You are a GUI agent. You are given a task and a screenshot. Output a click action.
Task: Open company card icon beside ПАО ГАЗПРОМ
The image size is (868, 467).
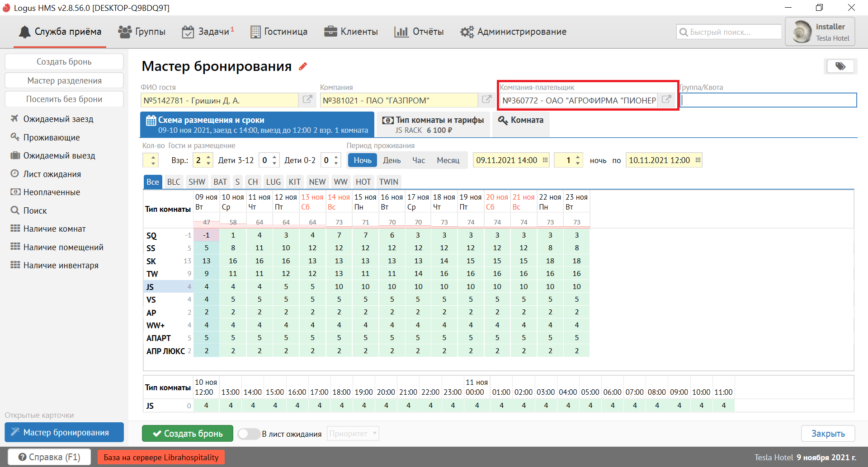(487, 99)
